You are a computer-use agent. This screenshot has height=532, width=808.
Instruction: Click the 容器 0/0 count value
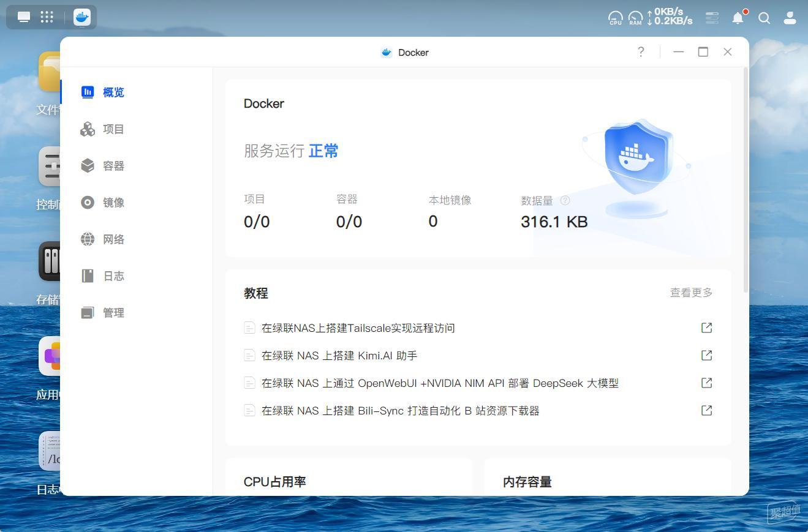click(349, 222)
